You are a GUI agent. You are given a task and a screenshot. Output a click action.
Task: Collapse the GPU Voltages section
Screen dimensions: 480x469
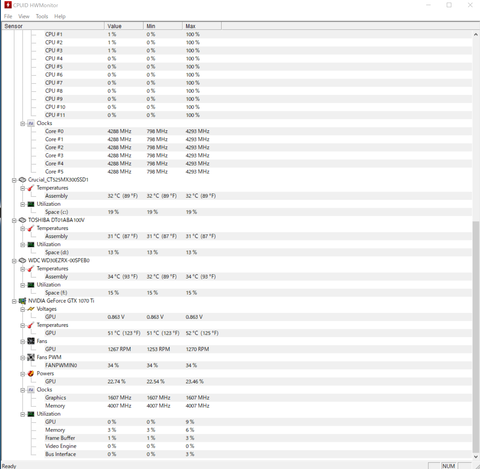[x=22, y=309]
